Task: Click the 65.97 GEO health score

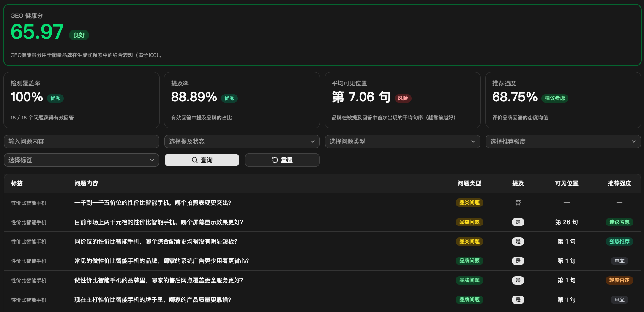Action: point(37,32)
